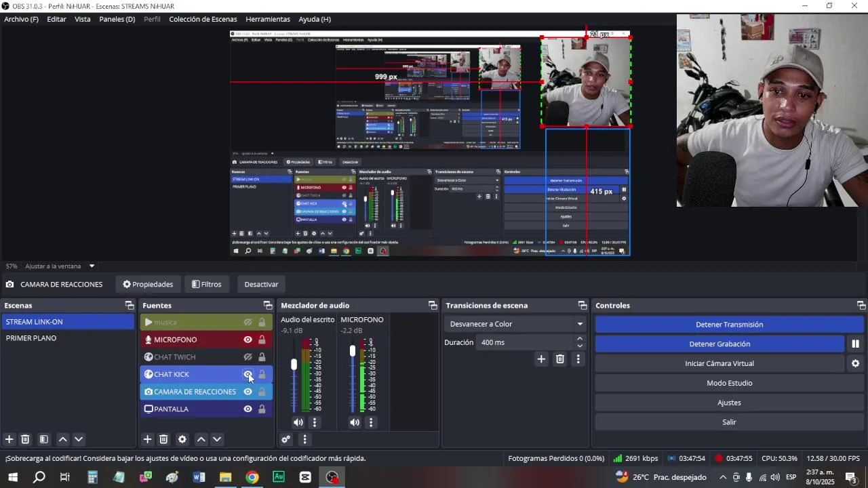Mute MICROFONO speaker icon in mixer

click(355, 422)
